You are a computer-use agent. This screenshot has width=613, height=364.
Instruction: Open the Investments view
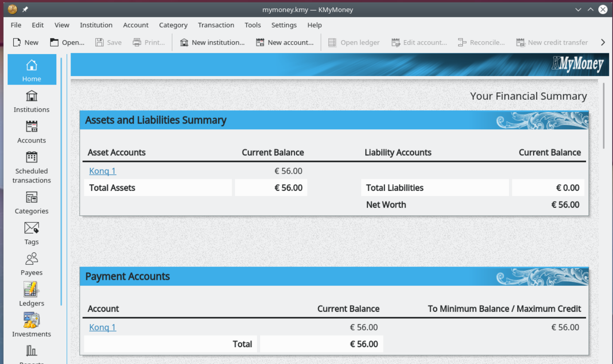[x=31, y=325]
